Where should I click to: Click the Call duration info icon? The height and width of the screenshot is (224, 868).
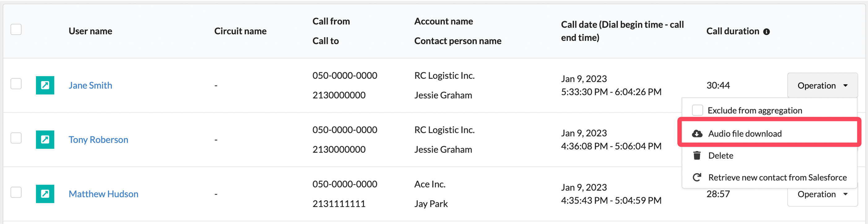point(766,32)
